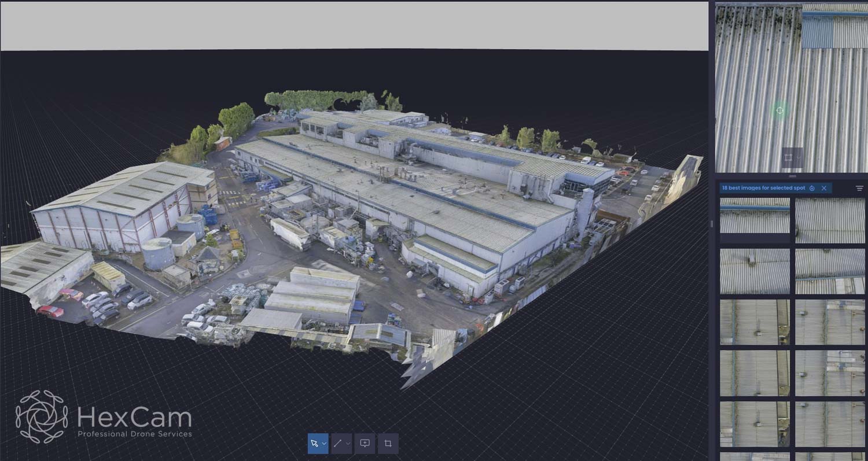Viewport: 868px width, 461px height.
Task: Select the pointer selection tool
Action: click(314, 444)
